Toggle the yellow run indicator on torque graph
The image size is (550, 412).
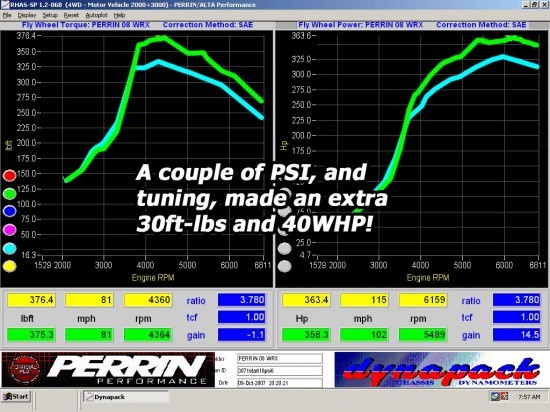pos(9,266)
